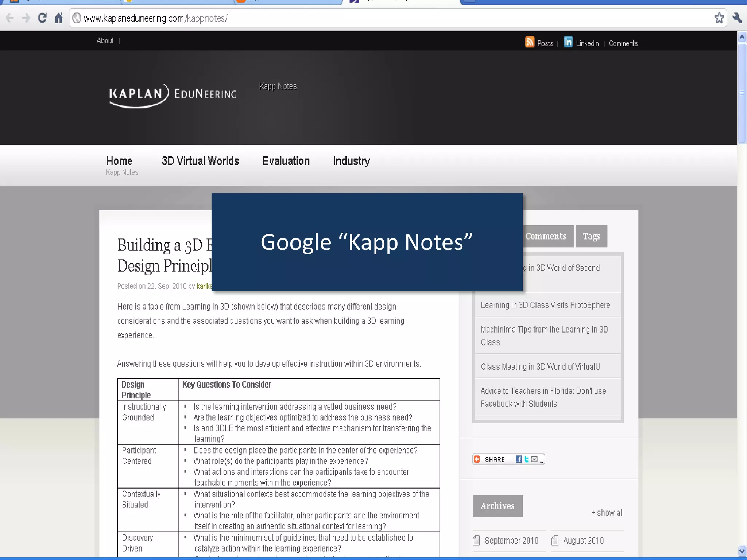Open Advice to Teachers in Florida post
Screen dimensions: 747x560
click(543, 397)
